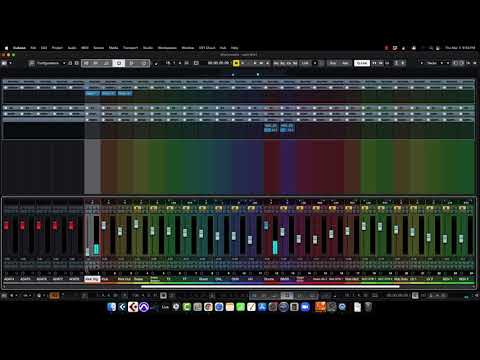480x360 pixels.
Task: Toggle the highlighted Q-Link button
Action: pyautogui.click(x=362, y=63)
